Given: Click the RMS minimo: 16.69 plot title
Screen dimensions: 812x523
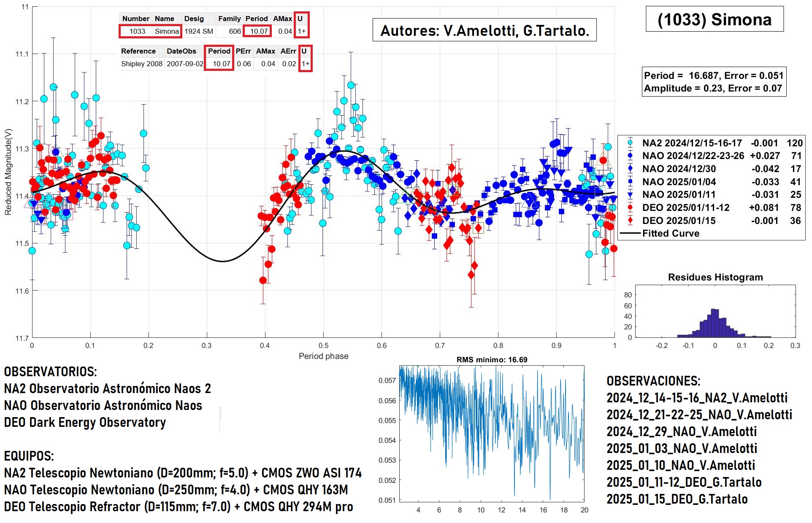Looking at the screenshot, I should pos(492,360).
